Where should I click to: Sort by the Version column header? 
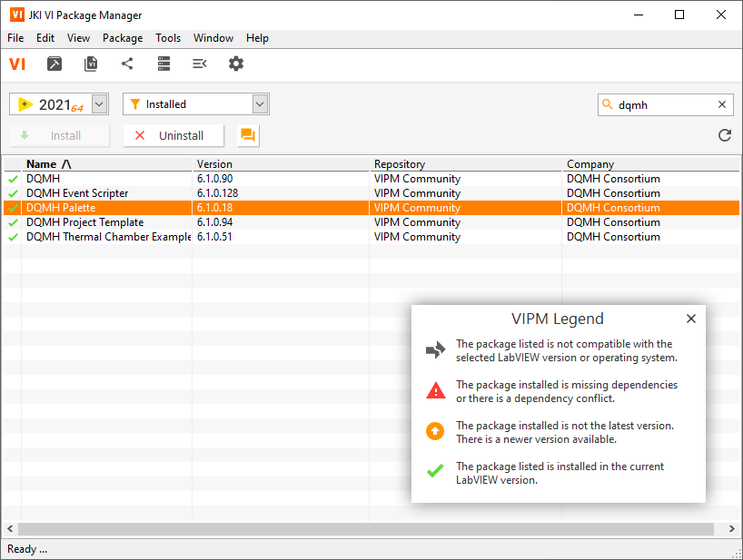[x=281, y=164]
